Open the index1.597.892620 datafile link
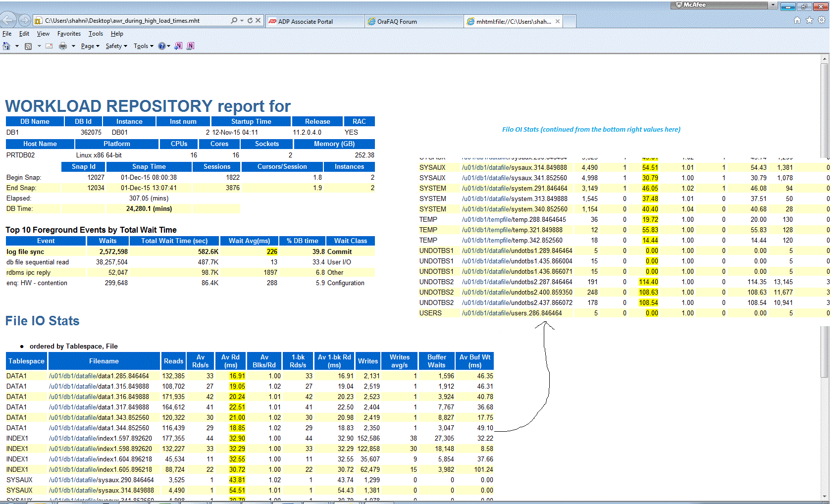832x504 pixels. [100, 438]
